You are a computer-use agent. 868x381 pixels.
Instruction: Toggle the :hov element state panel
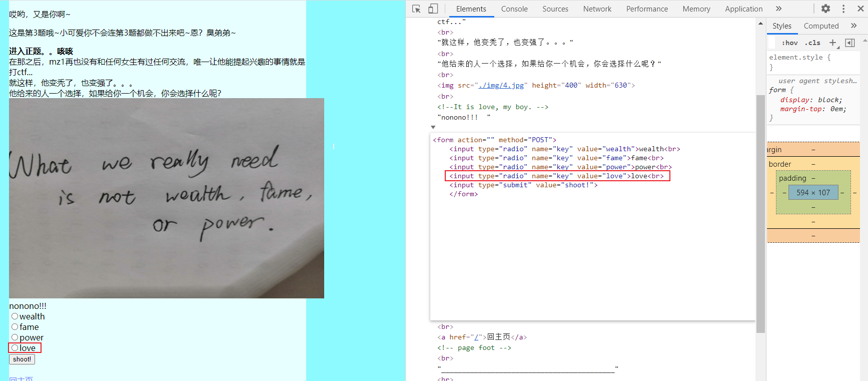coord(789,43)
